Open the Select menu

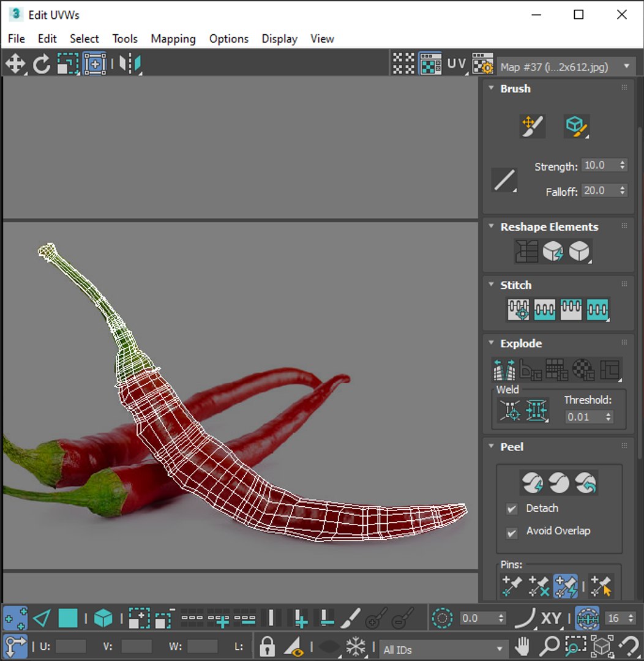(x=84, y=39)
